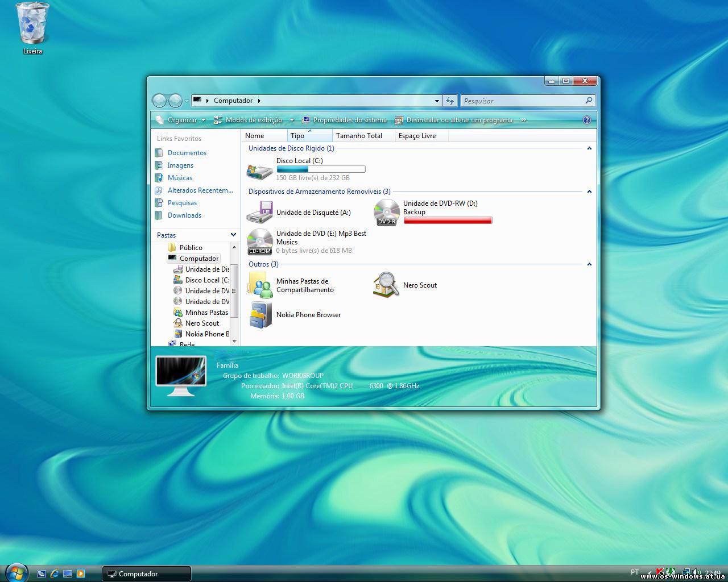Image resolution: width=728 pixels, height=582 pixels.
Task: Show more toolbar commands chevron
Action: click(x=524, y=120)
